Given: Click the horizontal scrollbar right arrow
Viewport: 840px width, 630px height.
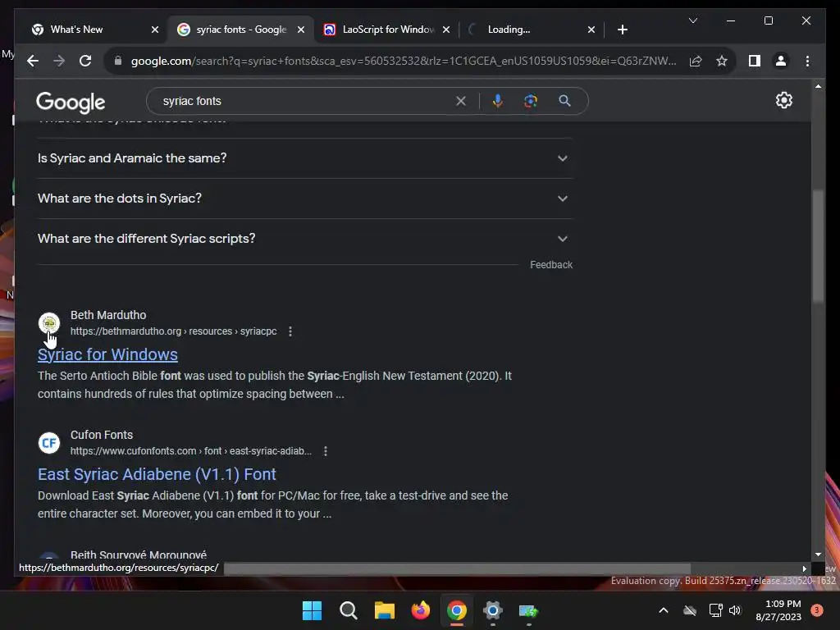Looking at the screenshot, I should 805,569.
